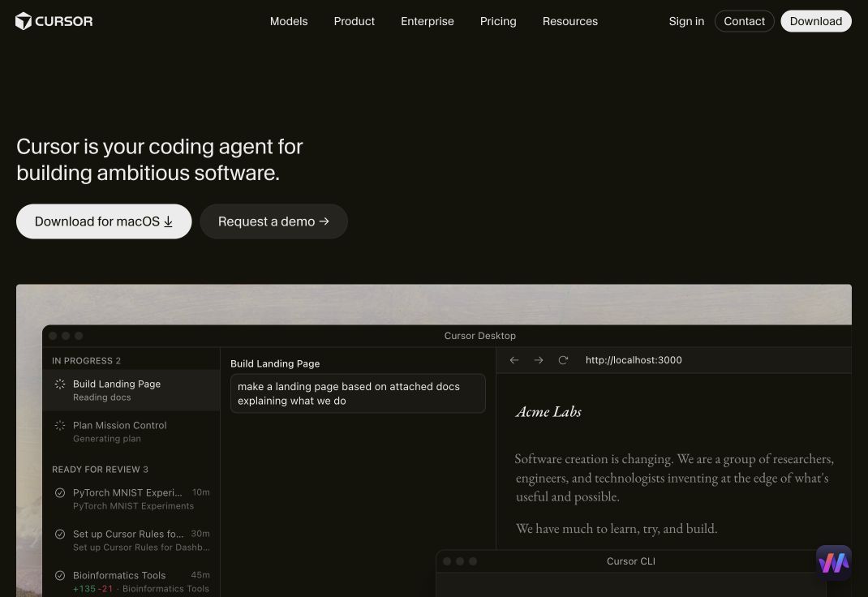Screen dimensions: 868x597
Task: Open the Resources menu
Action: point(570,21)
